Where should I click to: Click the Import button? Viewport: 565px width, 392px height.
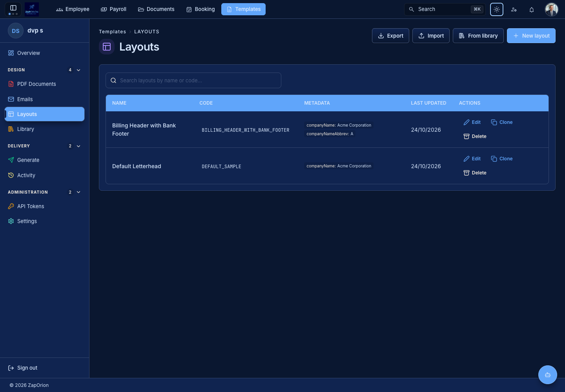(x=431, y=36)
